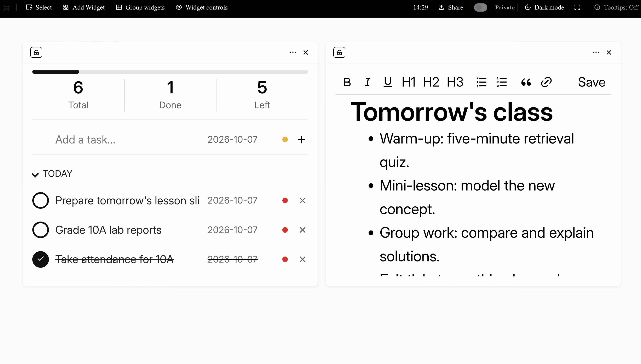Check off Grade 10A lab reports
This screenshot has height=364, width=641.
pyautogui.click(x=41, y=230)
